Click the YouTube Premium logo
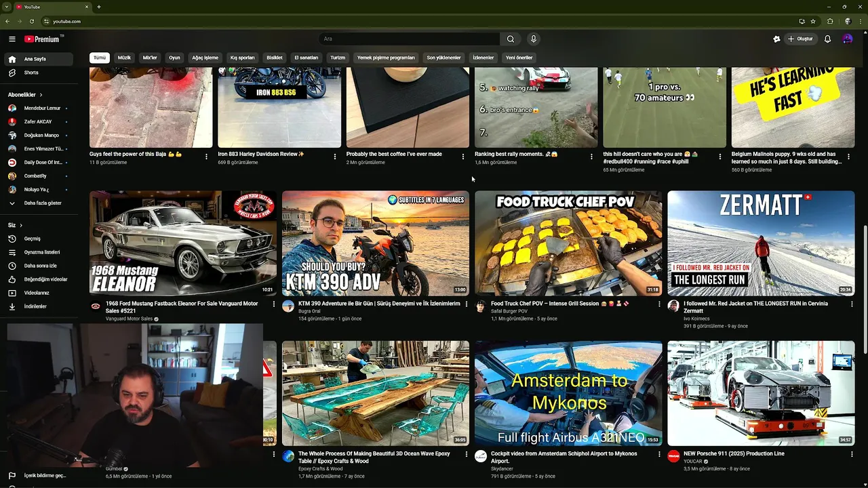 (x=42, y=39)
